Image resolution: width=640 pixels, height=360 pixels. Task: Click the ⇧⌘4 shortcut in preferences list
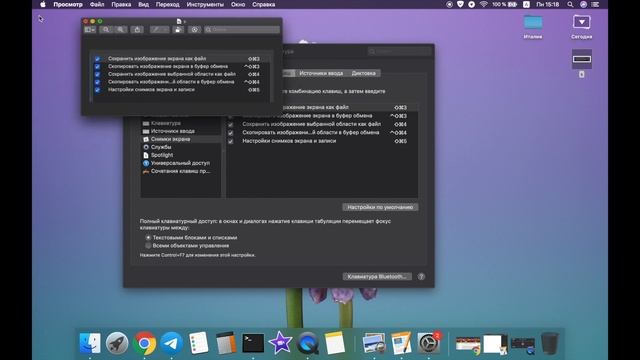(400, 124)
